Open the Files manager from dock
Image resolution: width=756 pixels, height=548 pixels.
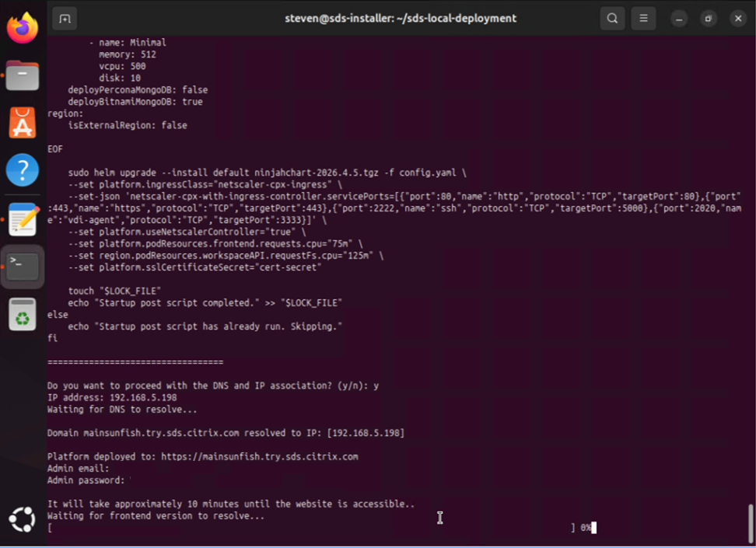point(23,75)
